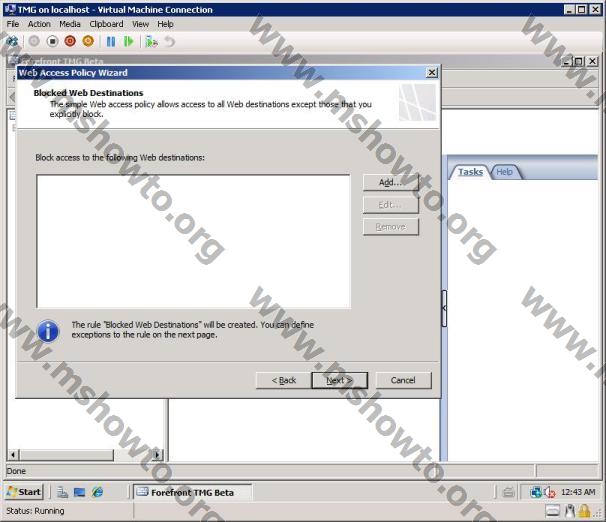Click the 12:43 AM clock
The image size is (606, 522).
(578, 492)
